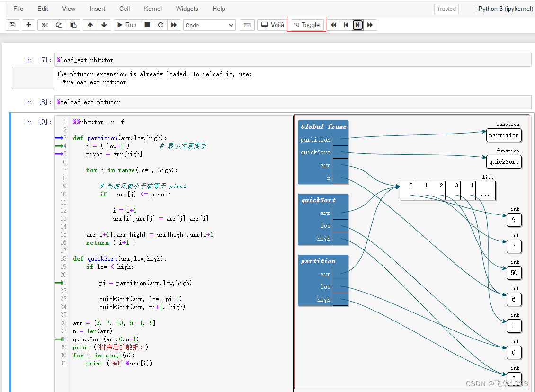Click the save notebook icon
The width and height of the screenshot is (535, 392).
pyautogui.click(x=13, y=25)
